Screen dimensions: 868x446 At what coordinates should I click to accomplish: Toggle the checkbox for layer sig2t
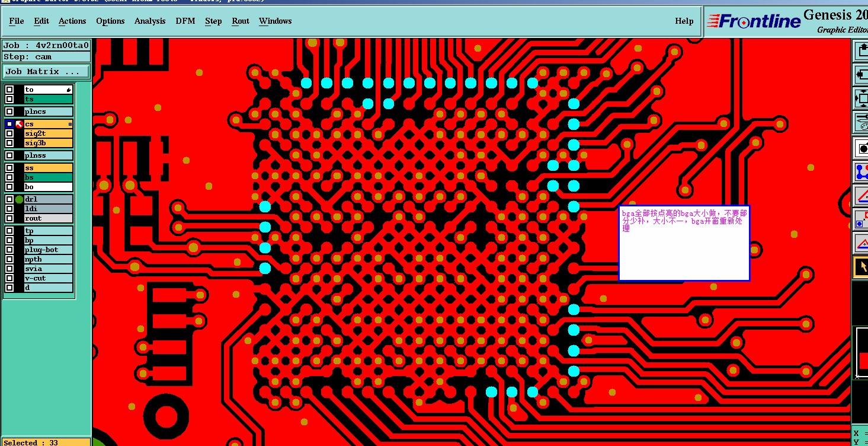(x=9, y=133)
